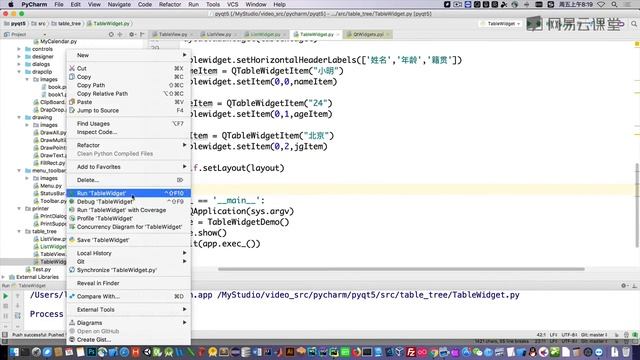
Task: Switch to TableView.py editor tab
Action: tap(172, 35)
